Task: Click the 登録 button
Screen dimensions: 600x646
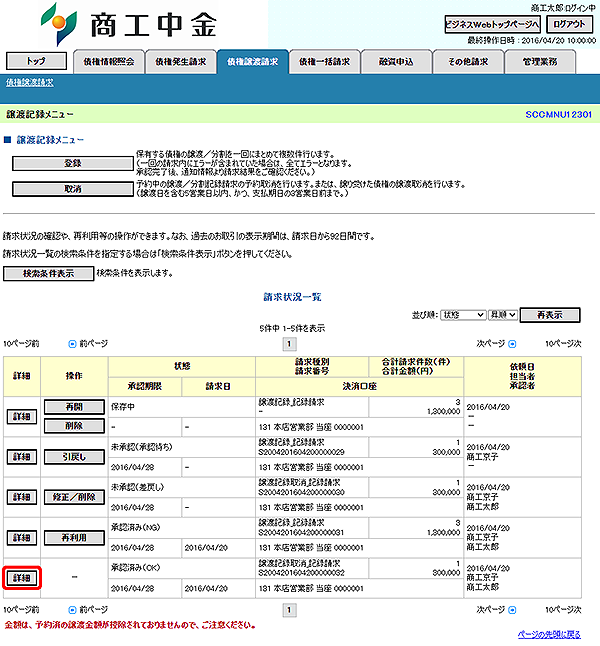Action: [73, 164]
